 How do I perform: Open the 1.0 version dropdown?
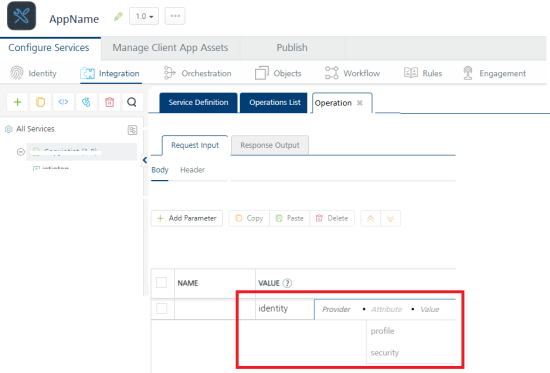[x=144, y=16]
